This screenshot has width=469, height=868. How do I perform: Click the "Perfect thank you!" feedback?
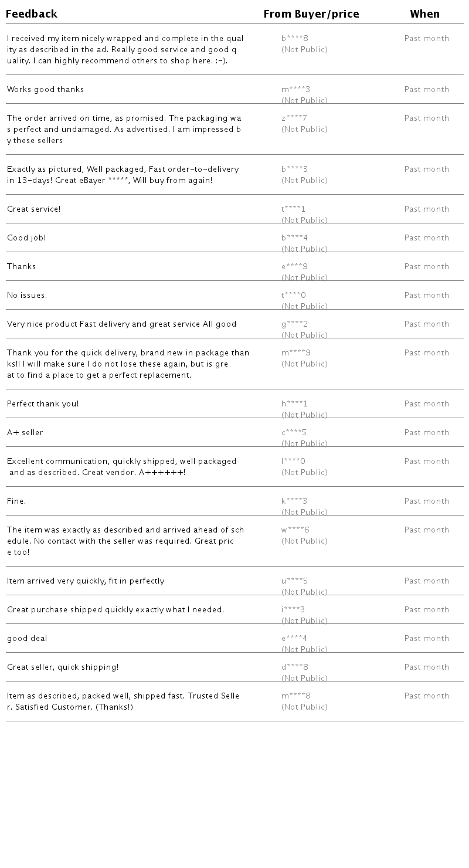pos(43,404)
